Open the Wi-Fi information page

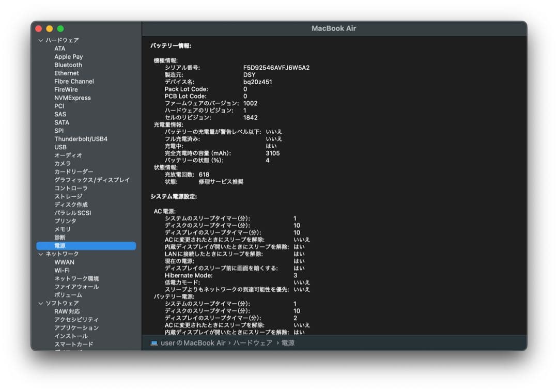tap(63, 270)
